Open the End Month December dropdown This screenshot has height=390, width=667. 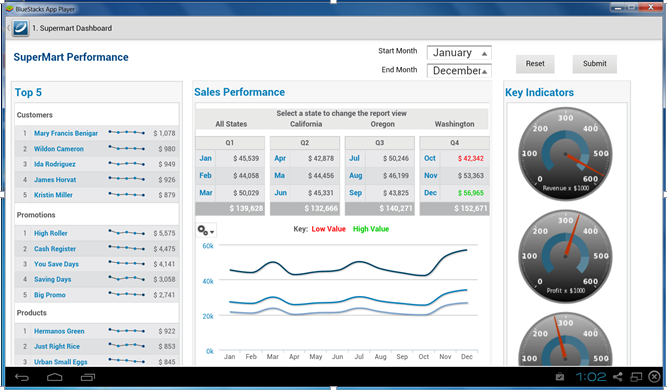pyautogui.click(x=459, y=71)
